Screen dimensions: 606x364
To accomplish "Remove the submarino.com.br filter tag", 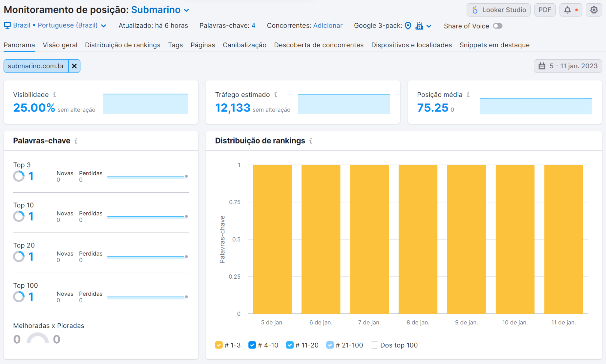I will pyautogui.click(x=74, y=66).
